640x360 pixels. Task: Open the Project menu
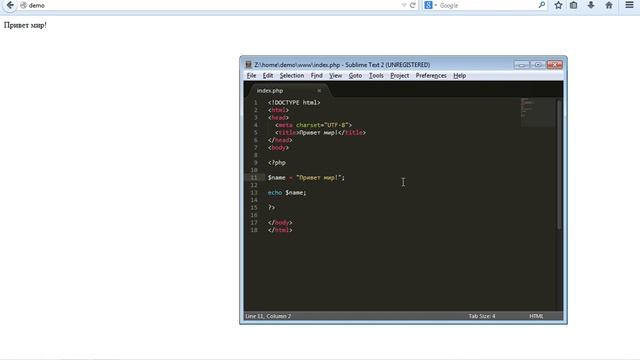[399, 76]
